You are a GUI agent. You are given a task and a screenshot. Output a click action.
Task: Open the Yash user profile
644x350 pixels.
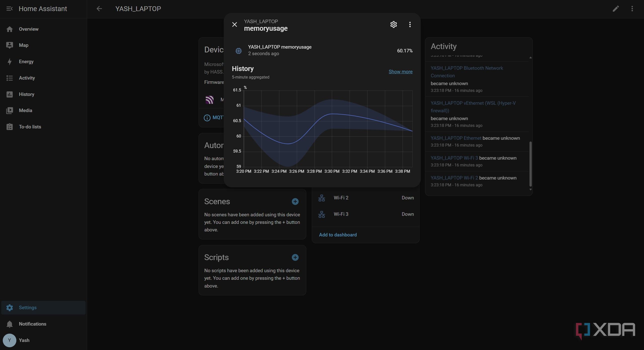click(x=43, y=340)
